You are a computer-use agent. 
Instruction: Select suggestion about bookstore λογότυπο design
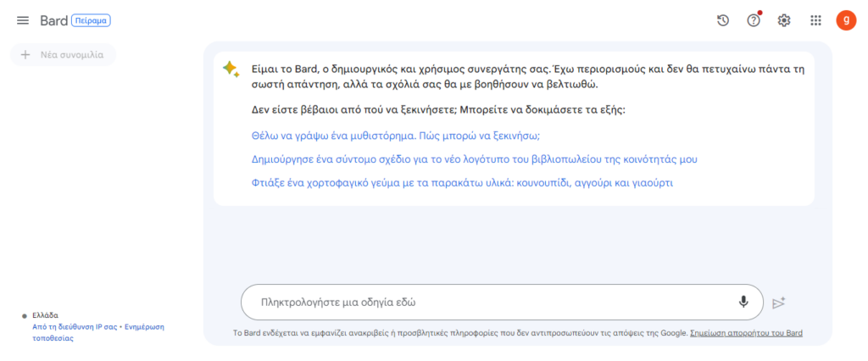click(x=475, y=159)
